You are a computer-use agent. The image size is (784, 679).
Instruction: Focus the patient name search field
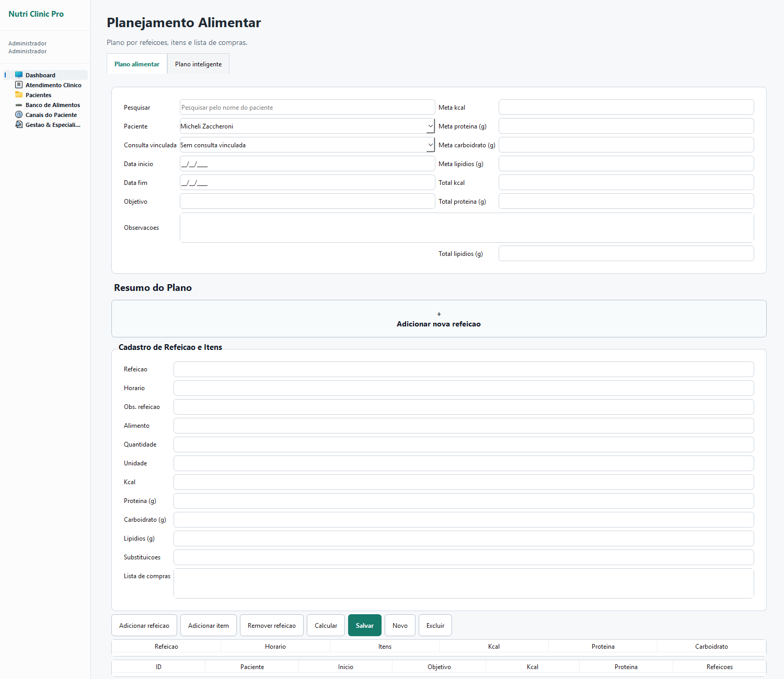(307, 108)
